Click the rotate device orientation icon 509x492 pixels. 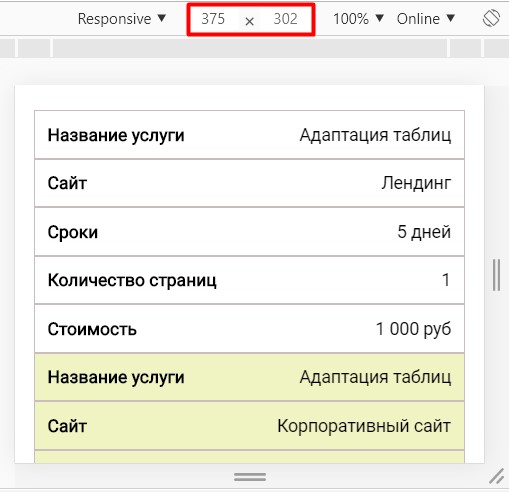(491, 18)
